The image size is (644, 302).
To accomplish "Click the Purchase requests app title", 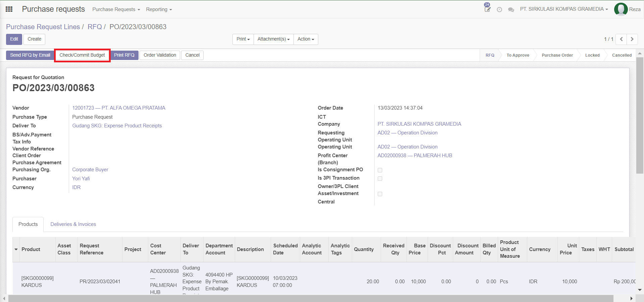I will 53,9.
